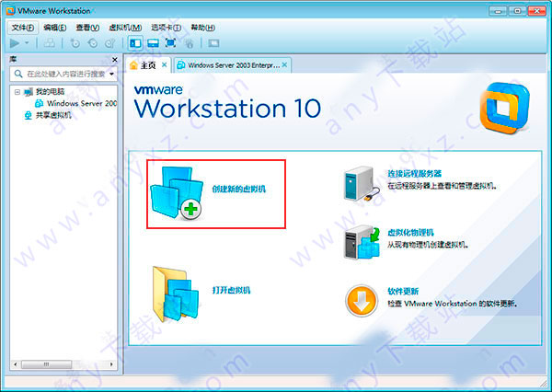Click the home tab house icon
This screenshot has height=392, width=552.
click(x=133, y=65)
